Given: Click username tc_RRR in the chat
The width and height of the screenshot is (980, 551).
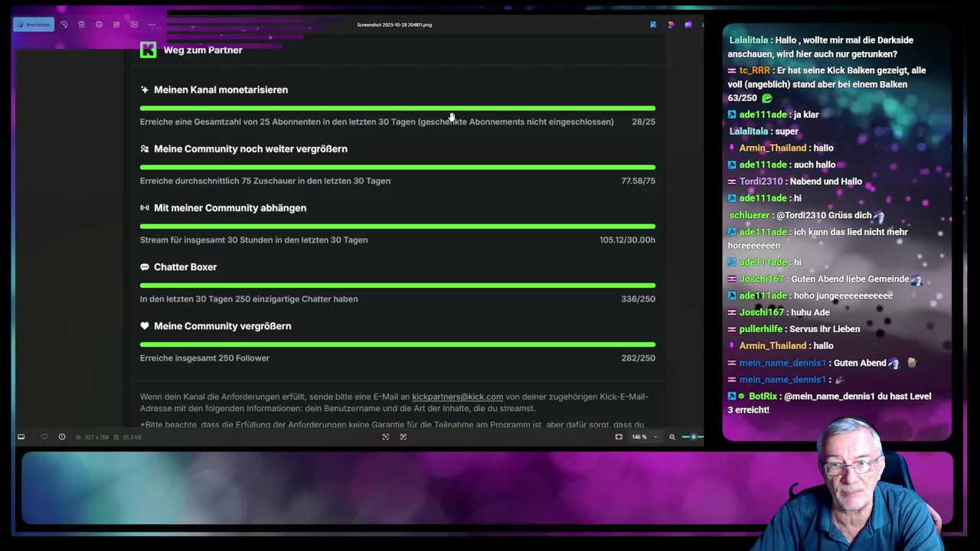Looking at the screenshot, I should tap(754, 70).
